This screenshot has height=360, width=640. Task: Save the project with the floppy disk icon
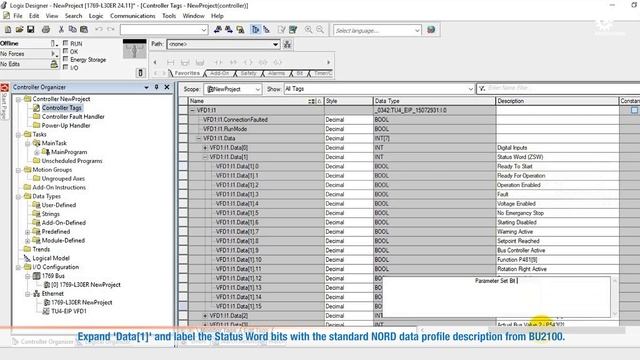coord(31,30)
